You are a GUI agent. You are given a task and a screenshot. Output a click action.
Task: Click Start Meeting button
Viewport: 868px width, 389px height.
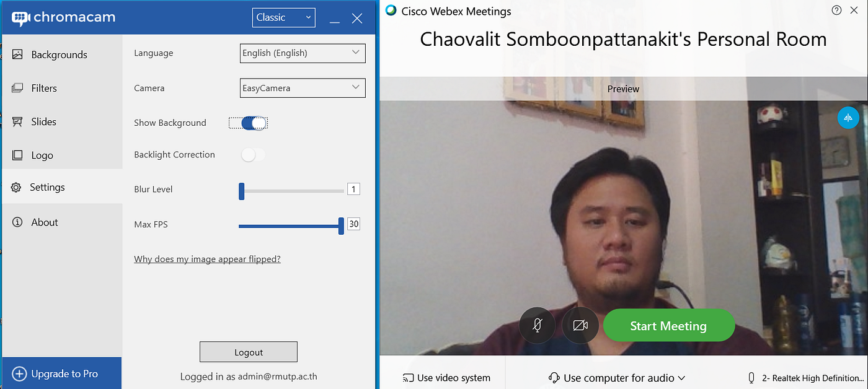tap(669, 326)
